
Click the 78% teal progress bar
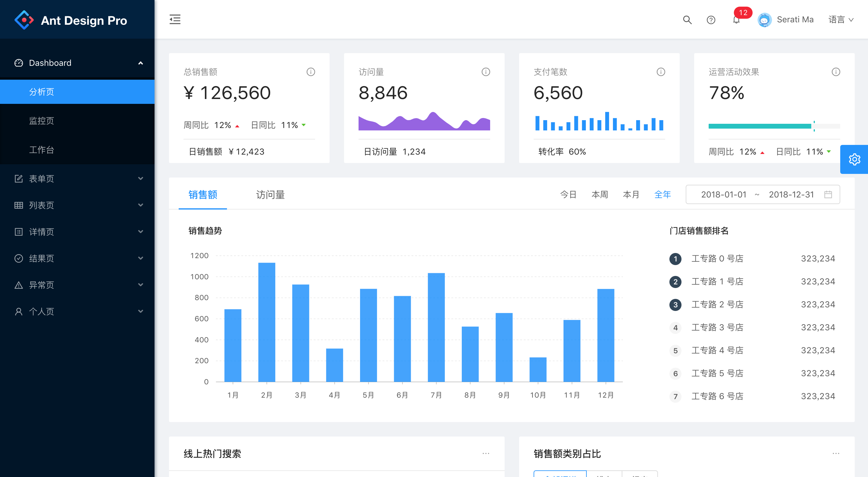click(759, 126)
